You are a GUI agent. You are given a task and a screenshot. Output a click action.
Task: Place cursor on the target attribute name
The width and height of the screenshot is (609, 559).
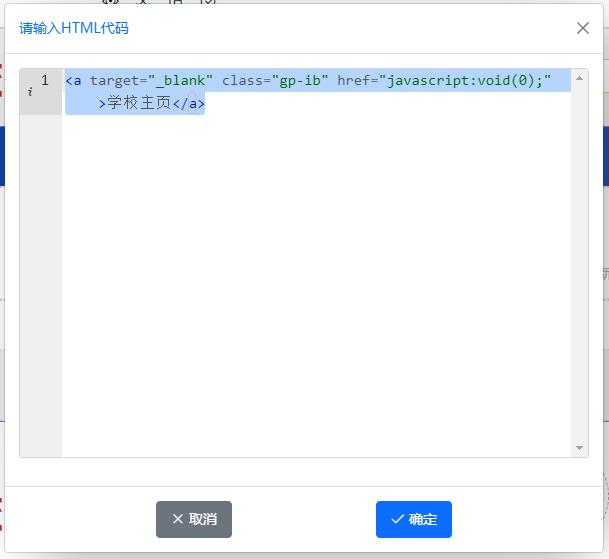[x=113, y=81]
